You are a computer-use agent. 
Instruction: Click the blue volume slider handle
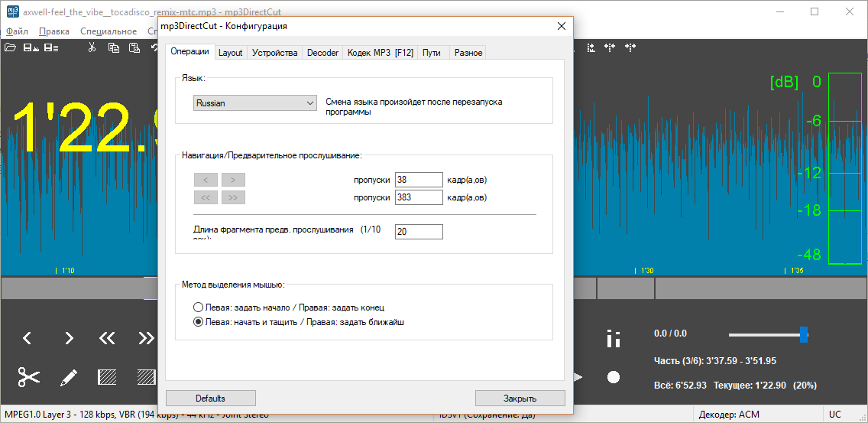tap(804, 334)
